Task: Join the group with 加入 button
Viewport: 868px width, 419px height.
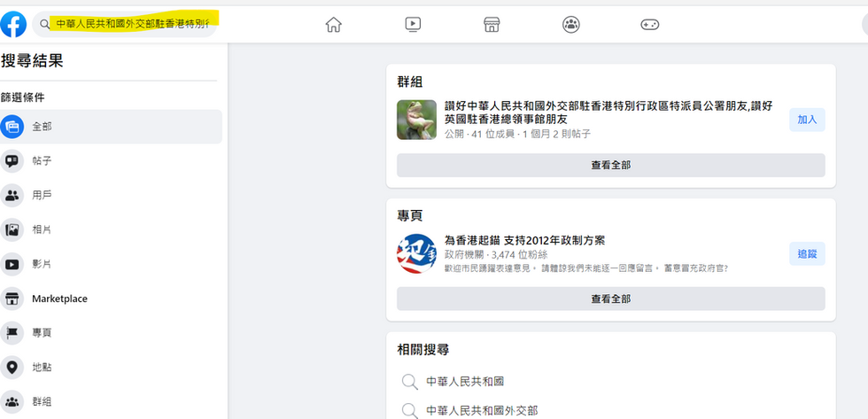Action: [x=807, y=120]
